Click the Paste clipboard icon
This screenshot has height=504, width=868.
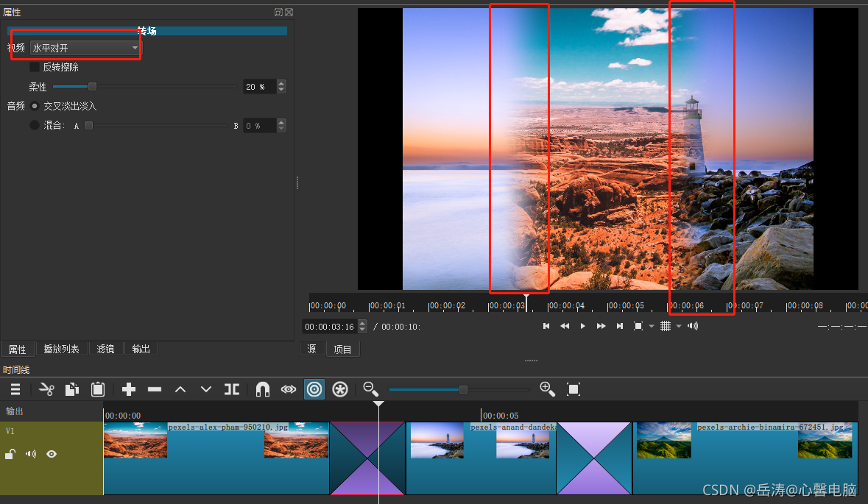[98, 389]
